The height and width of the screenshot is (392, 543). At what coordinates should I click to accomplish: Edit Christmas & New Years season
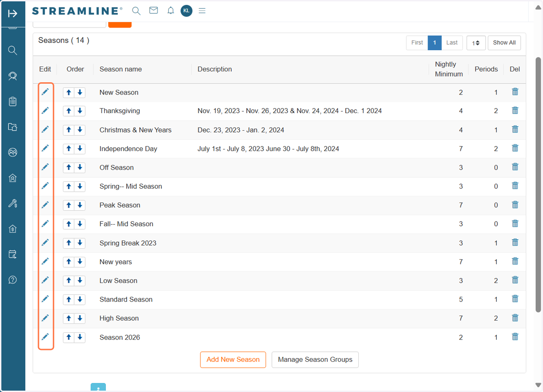45,129
